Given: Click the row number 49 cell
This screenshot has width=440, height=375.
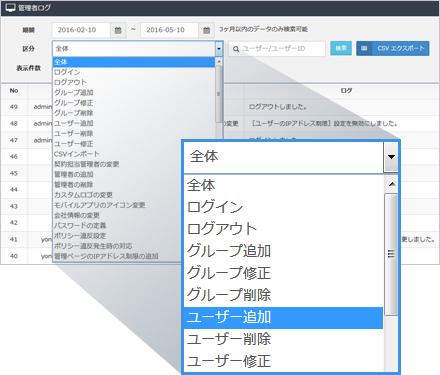Looking at the screenshot, I should pos(14,107).
